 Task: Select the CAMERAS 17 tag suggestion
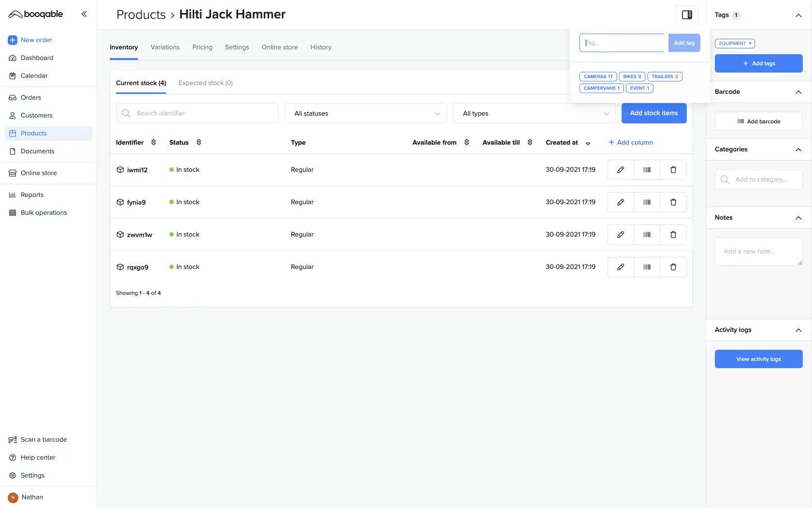pos(598,76)
